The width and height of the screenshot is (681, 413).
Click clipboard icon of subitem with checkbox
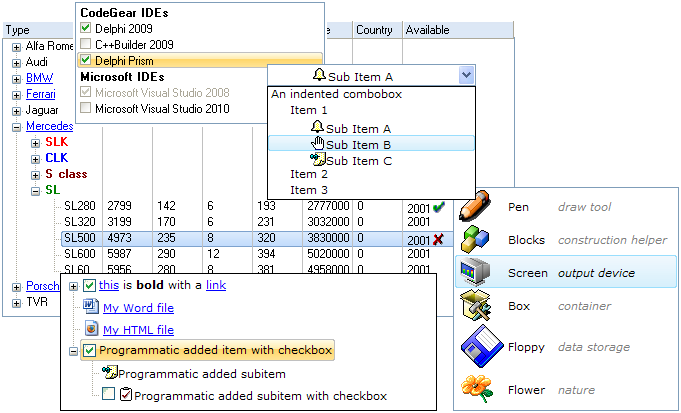(126, 394)
